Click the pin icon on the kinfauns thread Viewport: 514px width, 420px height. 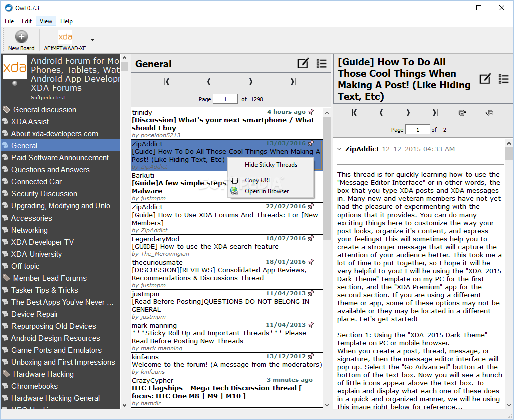click(x=311, y=356)
